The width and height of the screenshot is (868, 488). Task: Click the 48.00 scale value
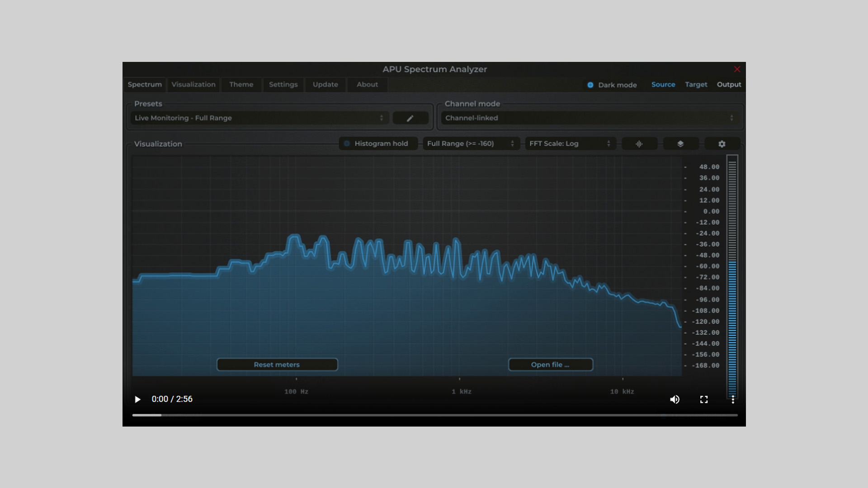coord(709,167)
